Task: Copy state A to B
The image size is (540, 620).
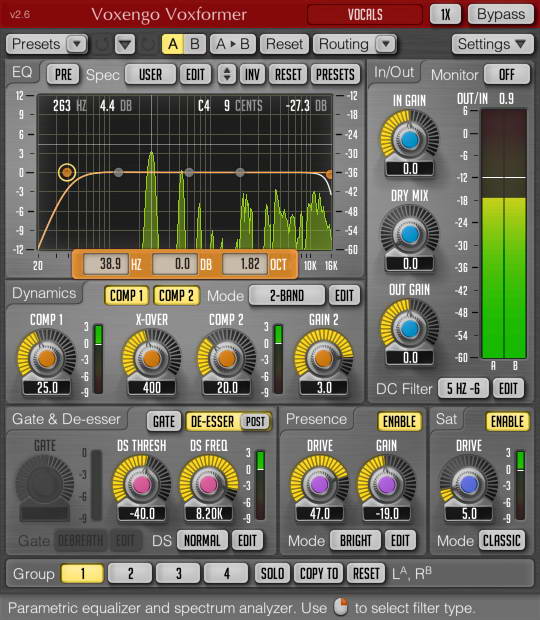Action: click(233, 44)
